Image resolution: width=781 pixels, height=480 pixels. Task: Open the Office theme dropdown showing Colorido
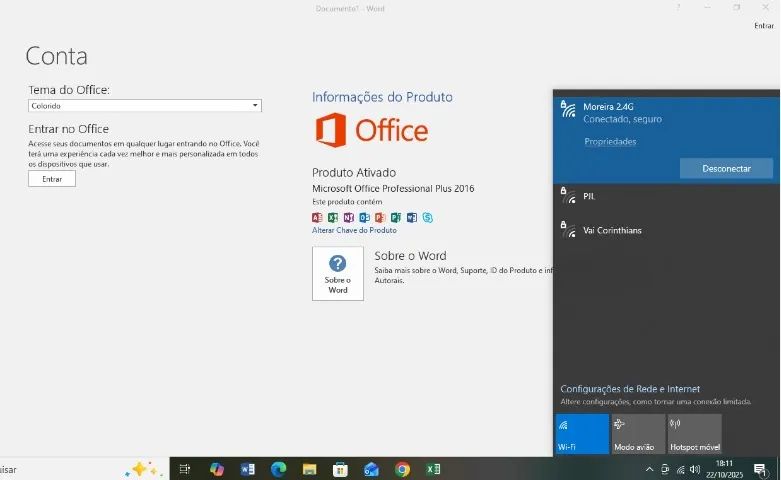point(144,106)
